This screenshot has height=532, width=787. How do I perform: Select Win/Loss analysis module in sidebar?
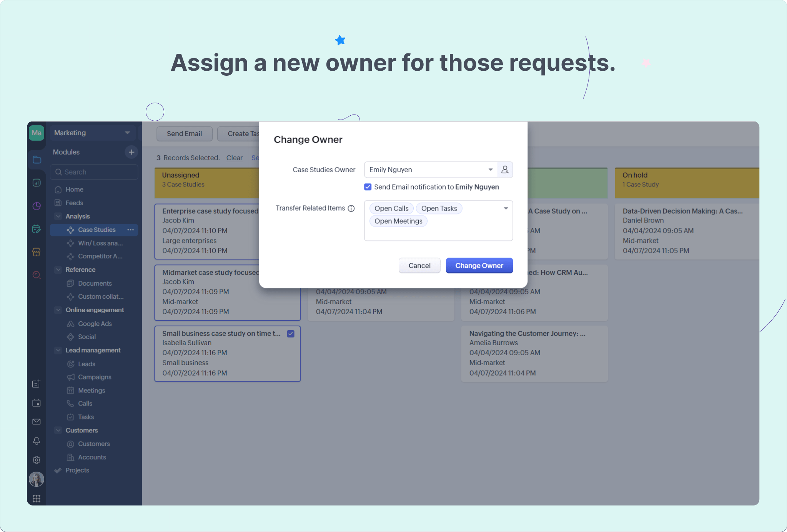click(x=100, y=243)
